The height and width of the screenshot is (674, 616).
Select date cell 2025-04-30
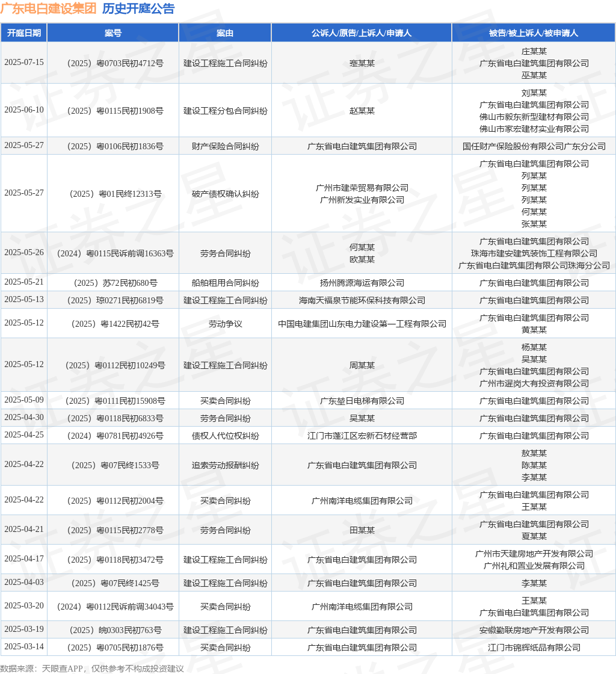pos(24,418)
